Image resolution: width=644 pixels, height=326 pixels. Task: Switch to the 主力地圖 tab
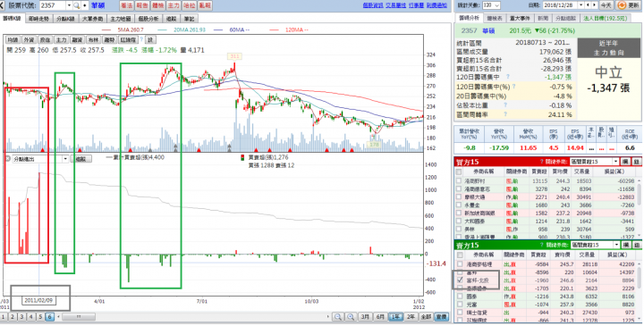pos(121,19)
